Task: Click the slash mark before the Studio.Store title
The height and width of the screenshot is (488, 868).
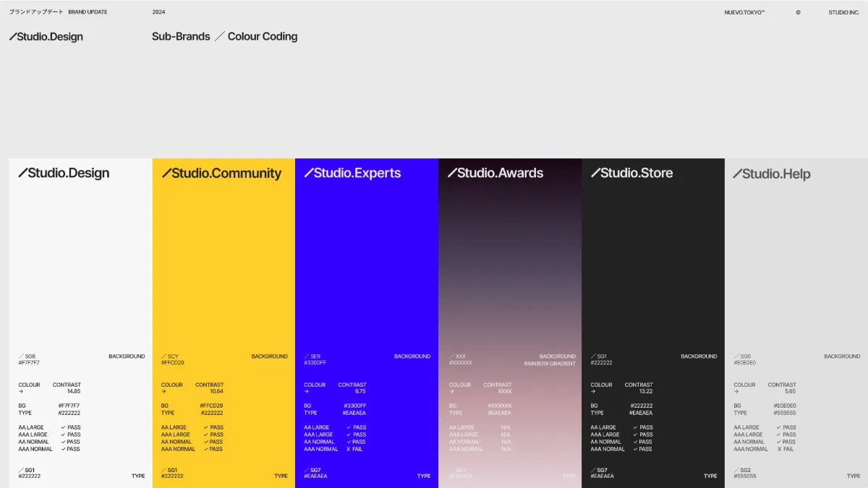Action: pos(595,173)
